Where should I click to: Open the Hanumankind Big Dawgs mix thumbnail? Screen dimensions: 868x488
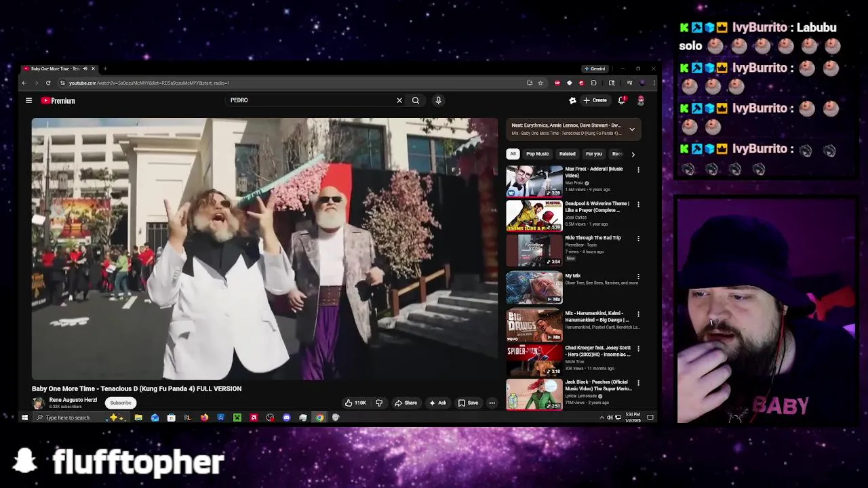click(x=534, y=325)
